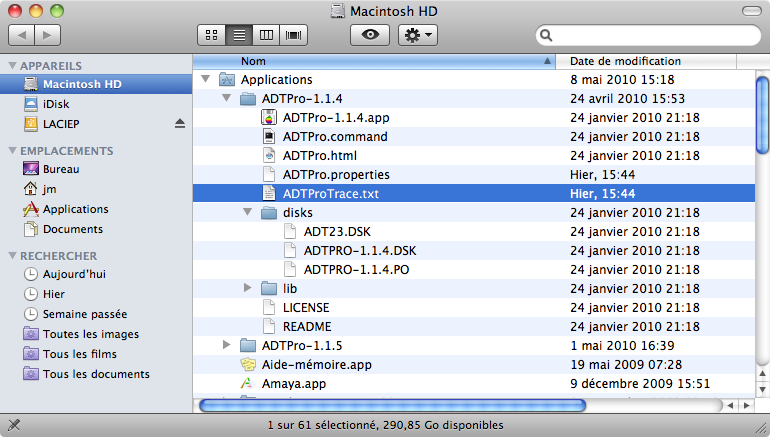The width and height of the screenshot is (770, 437).
Task: Collapse the Applications folder triangle
Action: 206,79
